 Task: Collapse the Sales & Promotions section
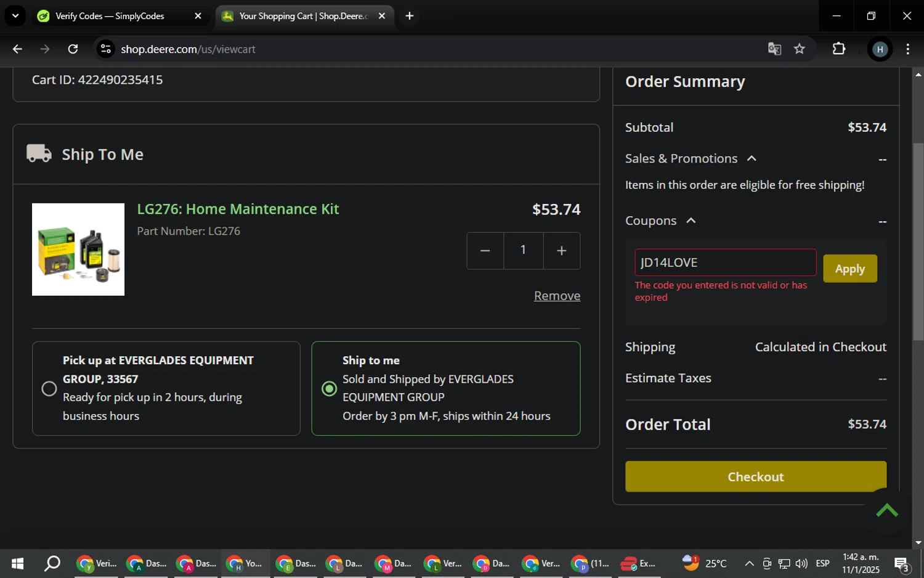point(752,158)
